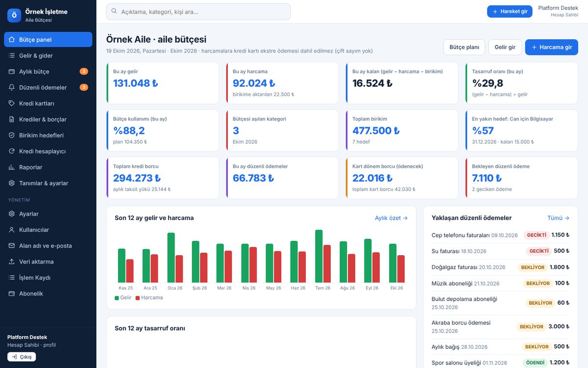Click the Gelir & gider list icon
The height and width of the screenshot is (368, 588).
point(12,55)
